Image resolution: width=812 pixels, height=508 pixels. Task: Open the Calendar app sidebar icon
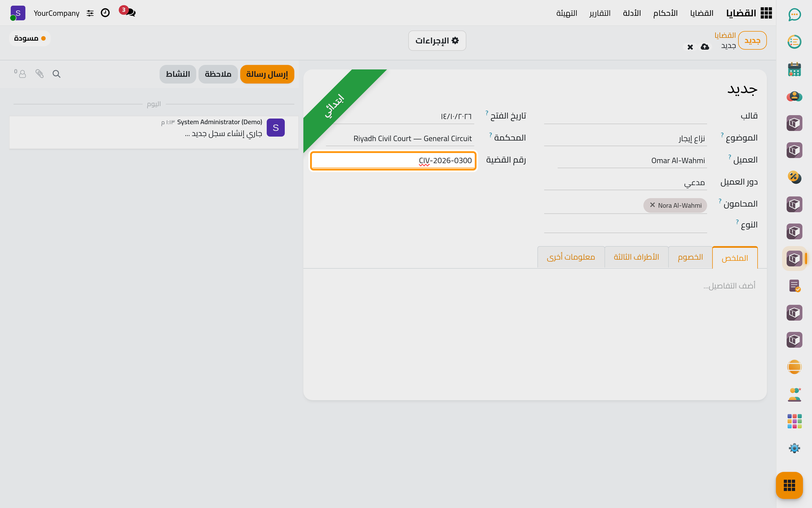[794, 69]
